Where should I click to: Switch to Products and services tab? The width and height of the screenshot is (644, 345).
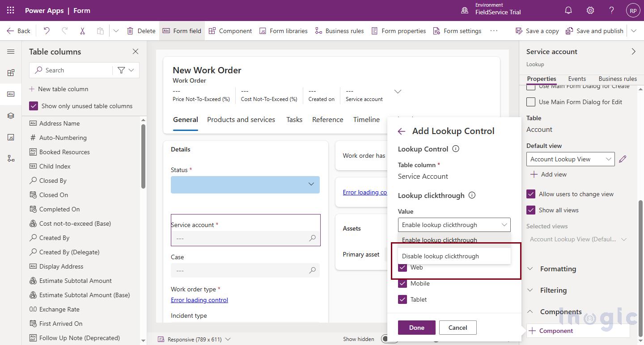click(x=241, y=119)
